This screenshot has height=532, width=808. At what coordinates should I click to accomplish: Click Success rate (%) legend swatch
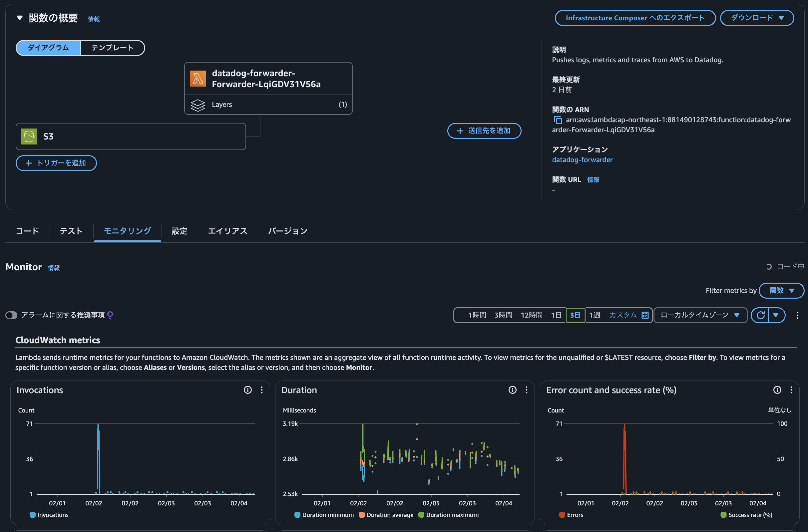[x=723, y=515]
